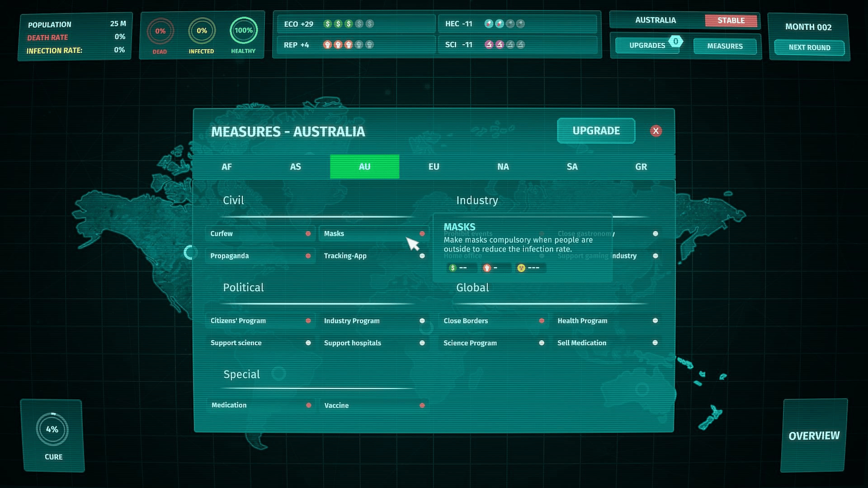Click the NEXT ROUND button

click(x=809, y=47)
